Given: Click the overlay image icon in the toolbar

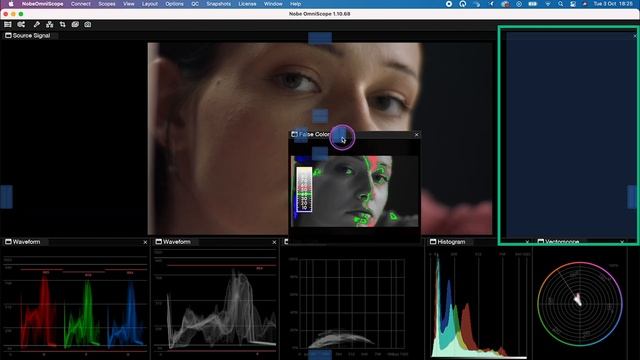Looking at the screenshot, I should tap(75, 24).
